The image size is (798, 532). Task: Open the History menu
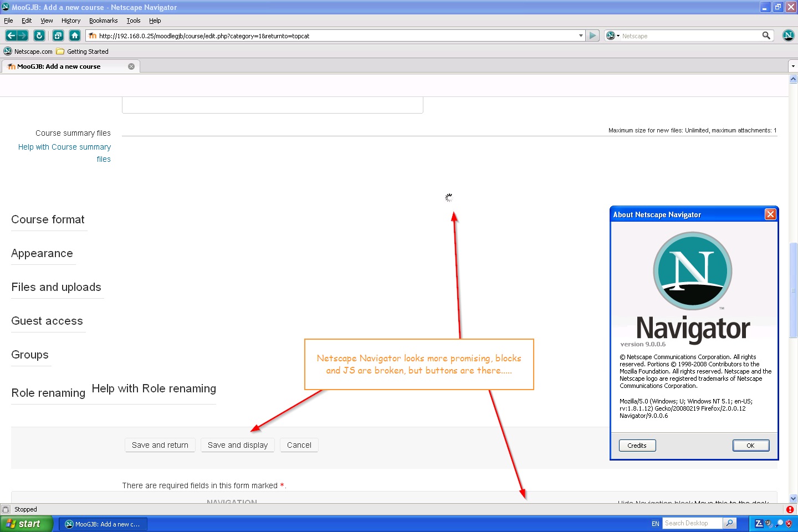click(x=71, y=21)
